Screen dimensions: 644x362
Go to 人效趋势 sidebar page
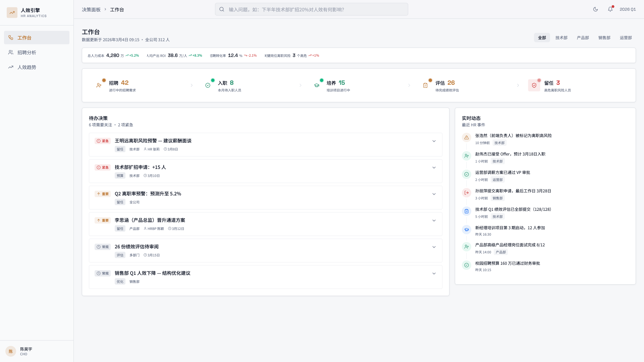coord(27,67)
